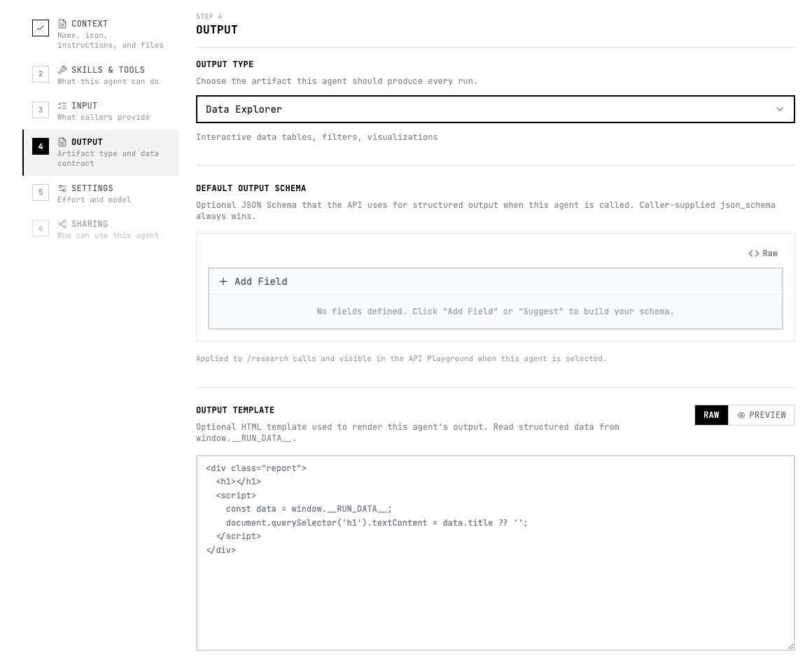Viewport: 812px width, 665px height.
Task: Click the 'Default Output Schema' heading
Action: coord(251,188)
